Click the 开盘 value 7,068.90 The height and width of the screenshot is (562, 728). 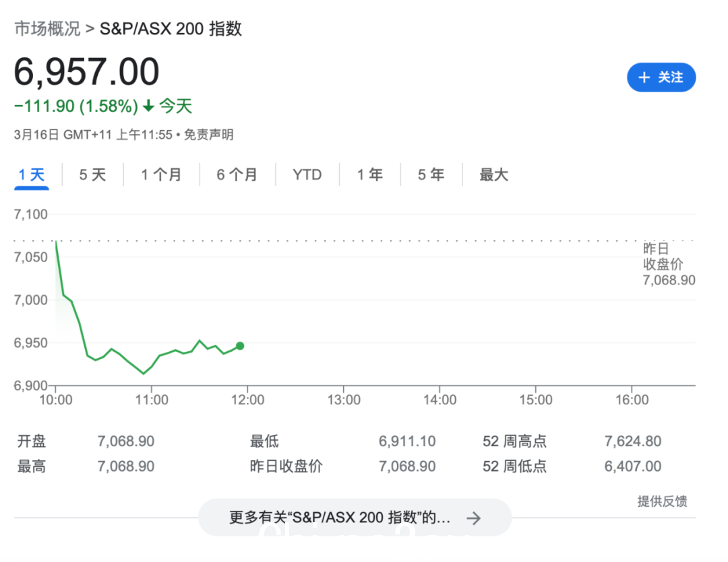(x=126, y=441)
